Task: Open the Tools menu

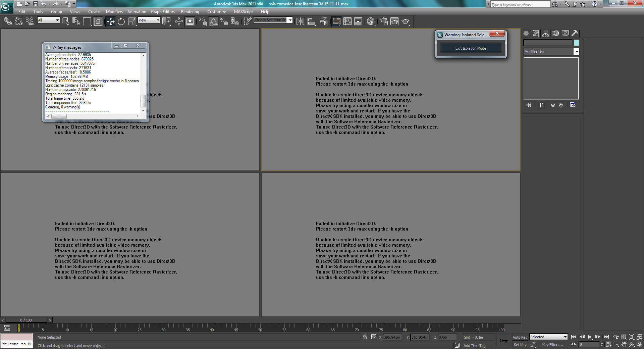Action: pyautogui.click(x=38, y=12)
